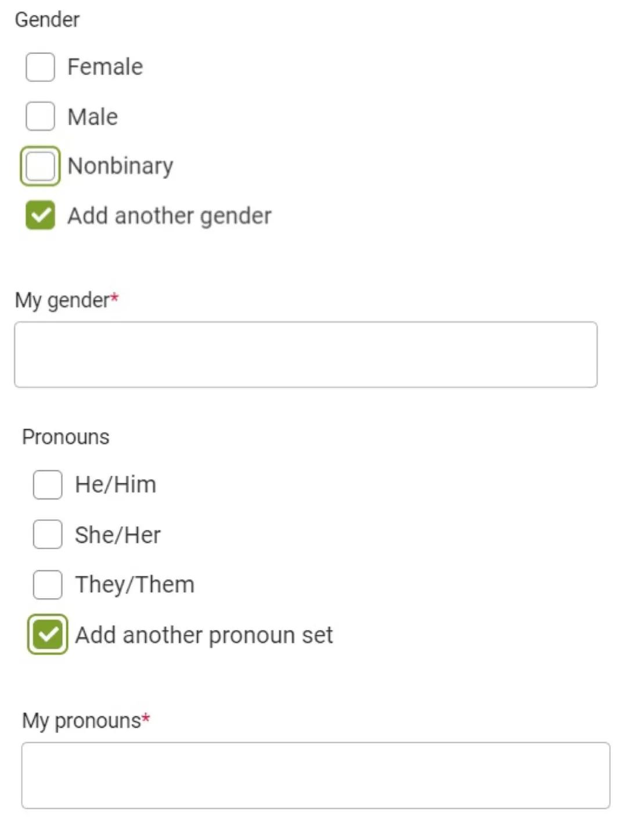Select the He/Him checkbox
Image resolution: width=627 pixels, height=840 pixels.
pos(48,485)
